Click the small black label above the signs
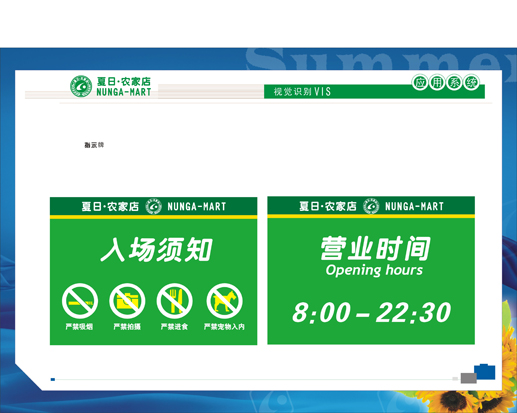 pyautogui.click(x=94, y=145)
